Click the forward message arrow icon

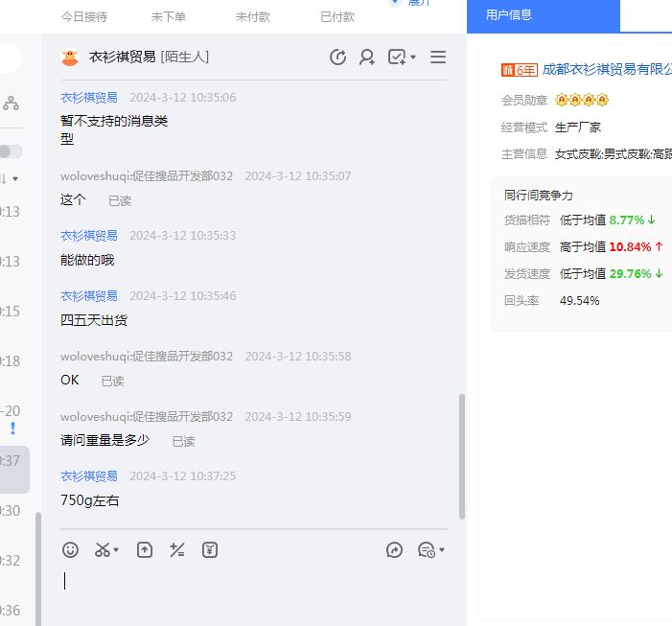point(394,549)
